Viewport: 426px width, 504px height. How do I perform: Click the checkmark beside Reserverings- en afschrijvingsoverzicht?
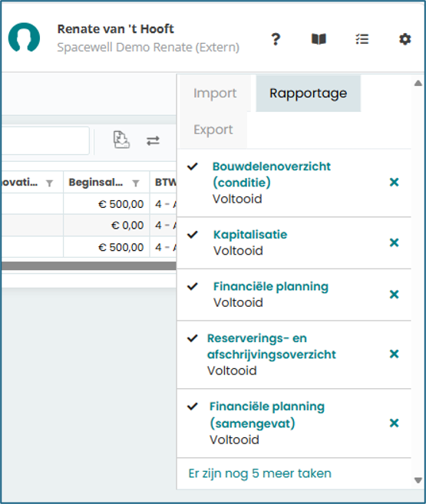tap(193, 338)
